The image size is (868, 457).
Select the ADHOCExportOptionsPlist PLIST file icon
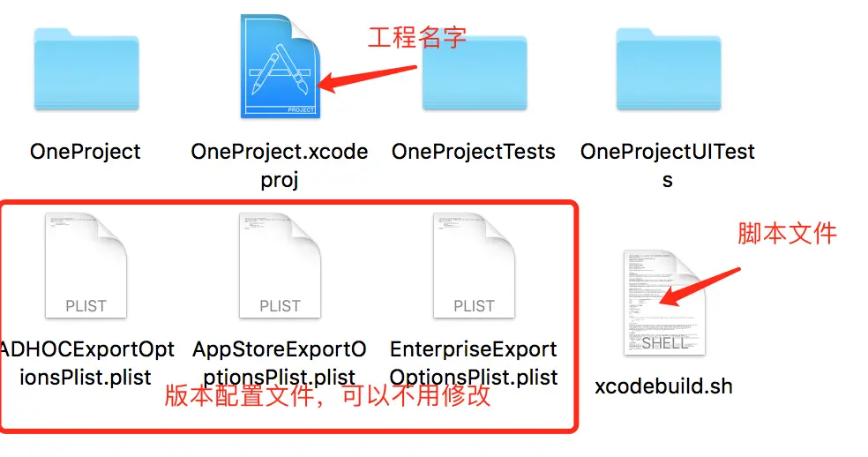pyautogui.click(x=86, y=266)
